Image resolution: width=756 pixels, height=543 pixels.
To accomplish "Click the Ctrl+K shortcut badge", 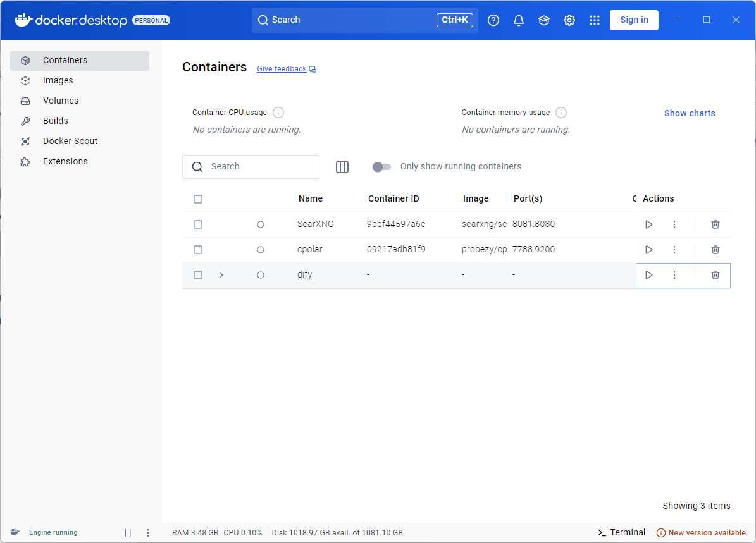I will pyautogui.click(x=455, y=20).
